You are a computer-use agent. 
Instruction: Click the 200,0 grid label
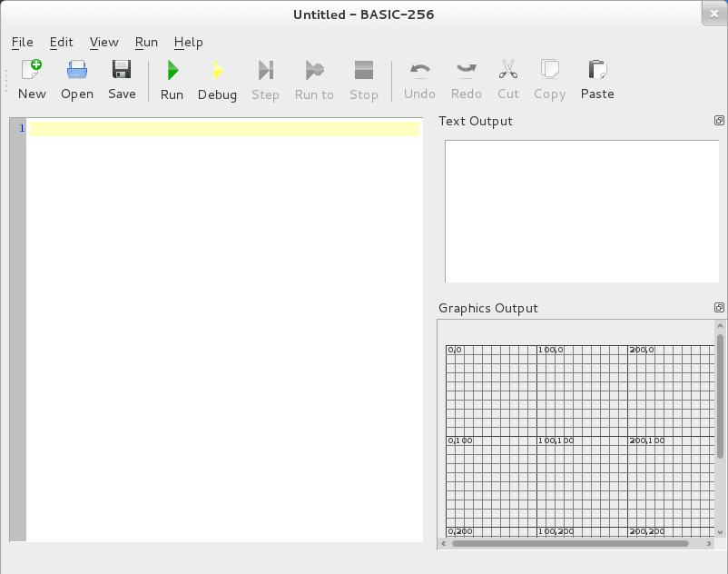tap(642, 350)
